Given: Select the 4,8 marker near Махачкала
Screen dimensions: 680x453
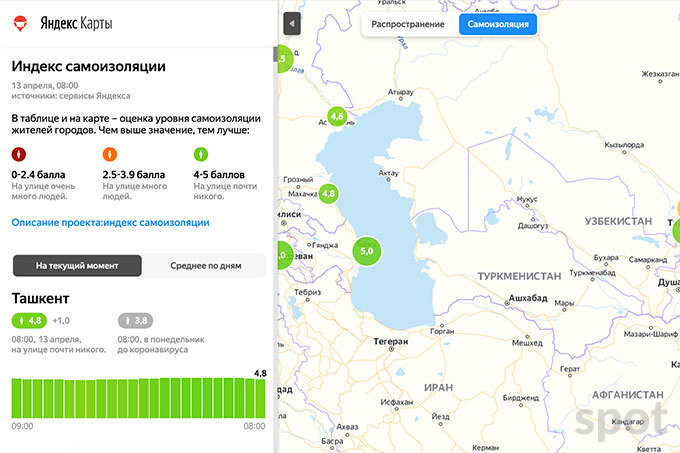Looking at the screenshot, I should point(329,193).
